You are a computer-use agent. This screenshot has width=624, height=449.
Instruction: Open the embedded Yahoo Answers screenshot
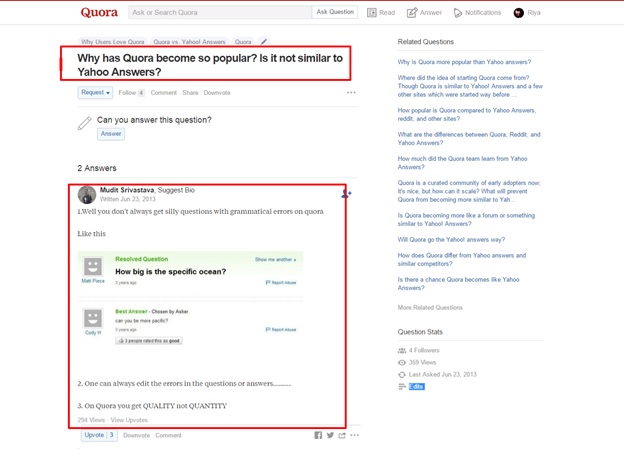[191, 299]
